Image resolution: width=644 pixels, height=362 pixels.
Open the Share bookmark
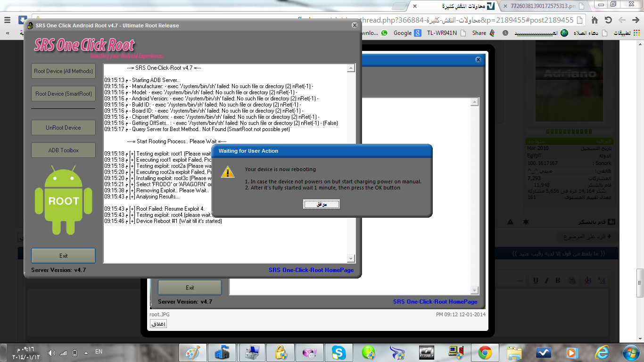pos(483,33)
